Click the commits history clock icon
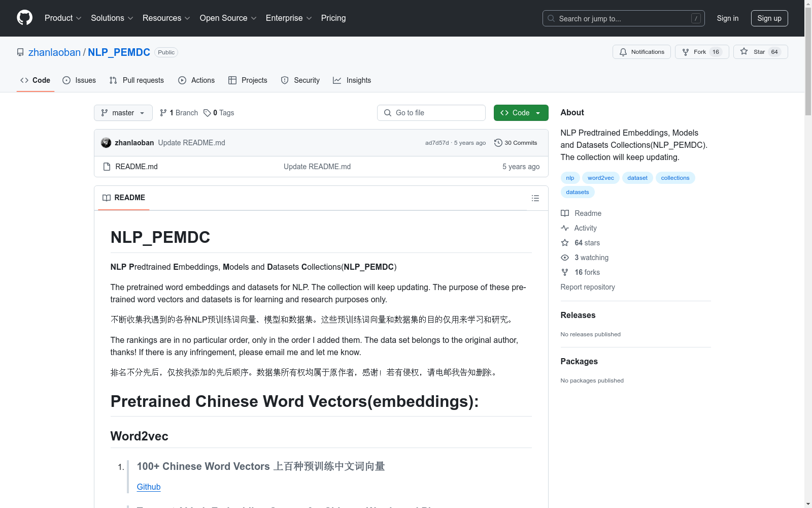The width and height of the screenshot is (812, 508). [x=498, y=143]
